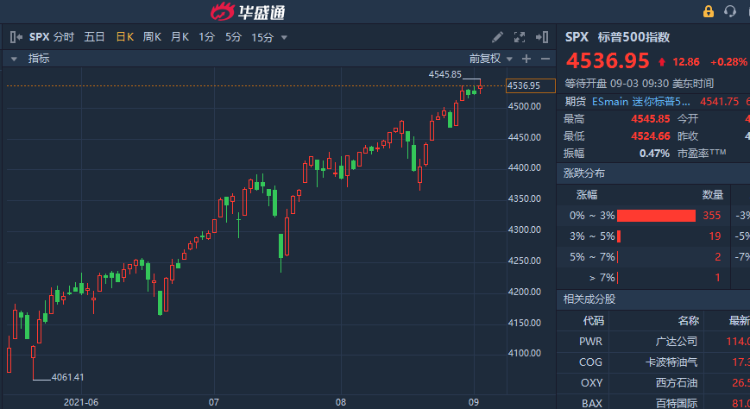Switch to 日K daily candlestick period
This screenshot has width=750, height=409.
(x=124, y=37)
